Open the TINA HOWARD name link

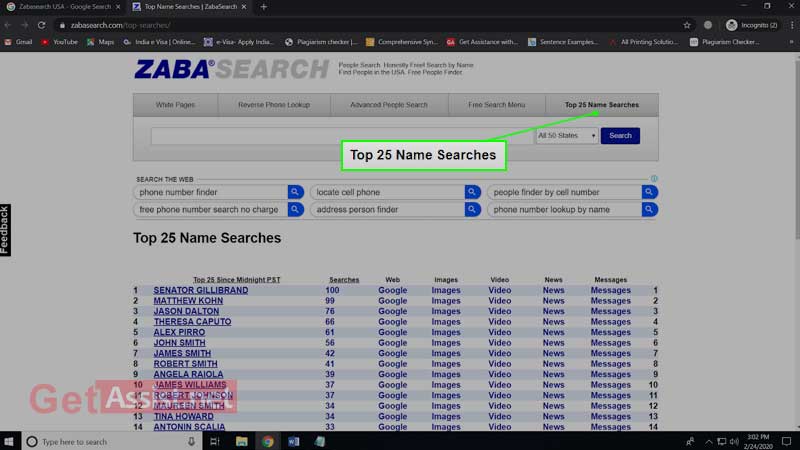tap(184, 416)
